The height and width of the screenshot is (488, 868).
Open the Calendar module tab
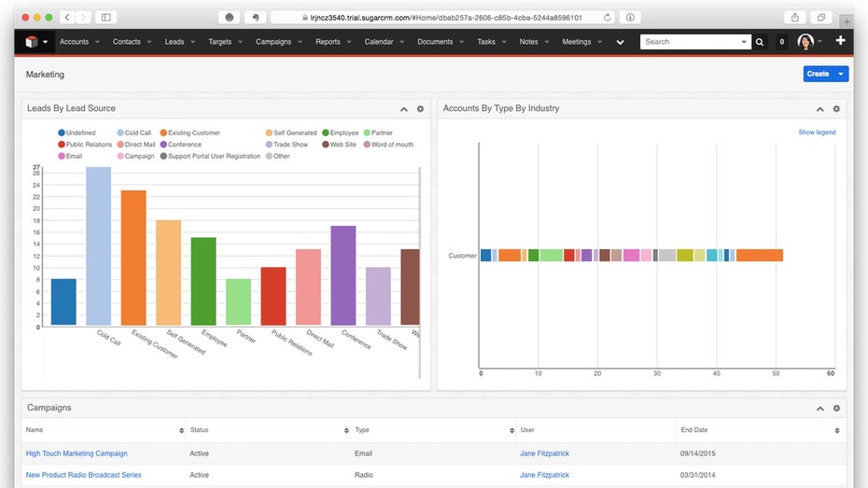[x=379, y=42]
